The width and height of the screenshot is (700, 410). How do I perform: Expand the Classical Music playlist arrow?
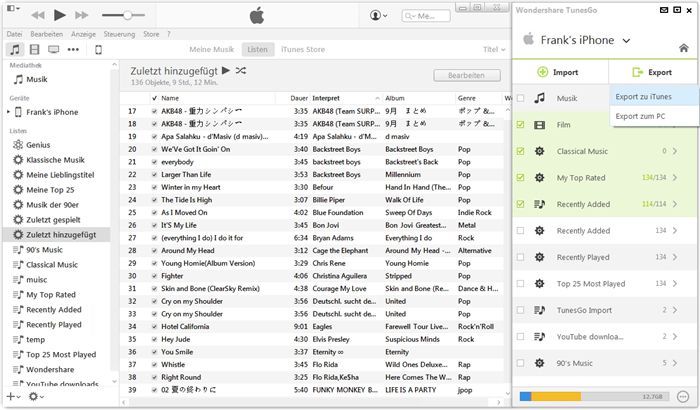pyautogui.click(x=675, y=151)
